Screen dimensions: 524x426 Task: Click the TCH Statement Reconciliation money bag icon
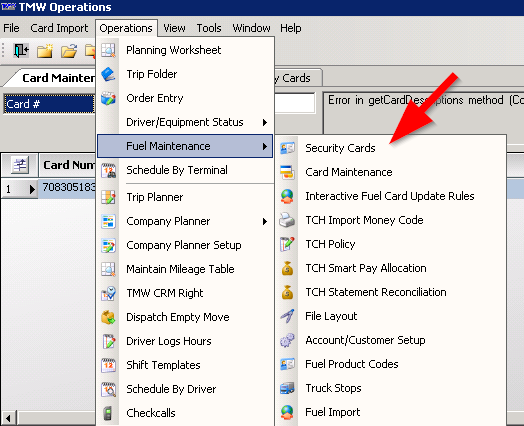tap(287, 292)
